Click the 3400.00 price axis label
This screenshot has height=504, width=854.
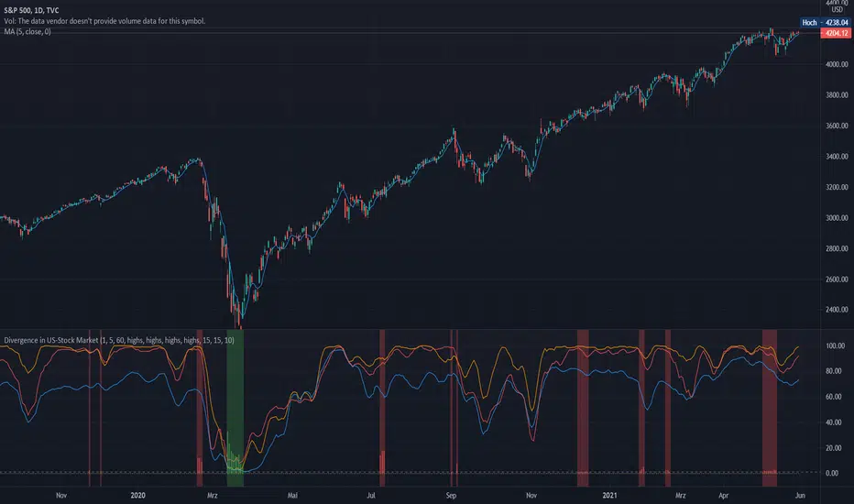pyautogui.click(x=837, y=157)
